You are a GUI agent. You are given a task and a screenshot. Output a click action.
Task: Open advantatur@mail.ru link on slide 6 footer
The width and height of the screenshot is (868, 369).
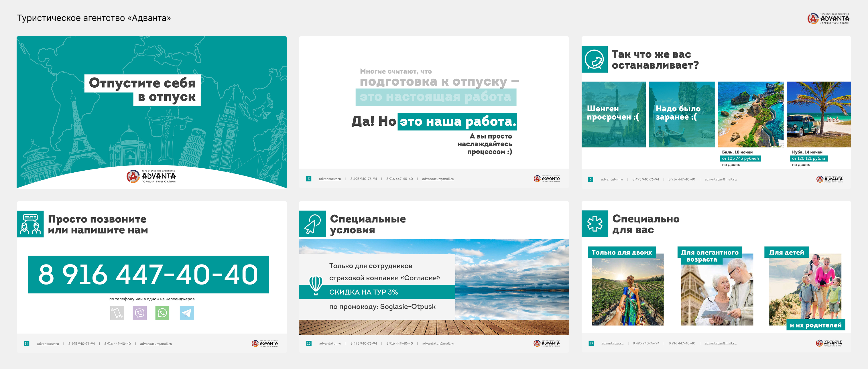721,179
